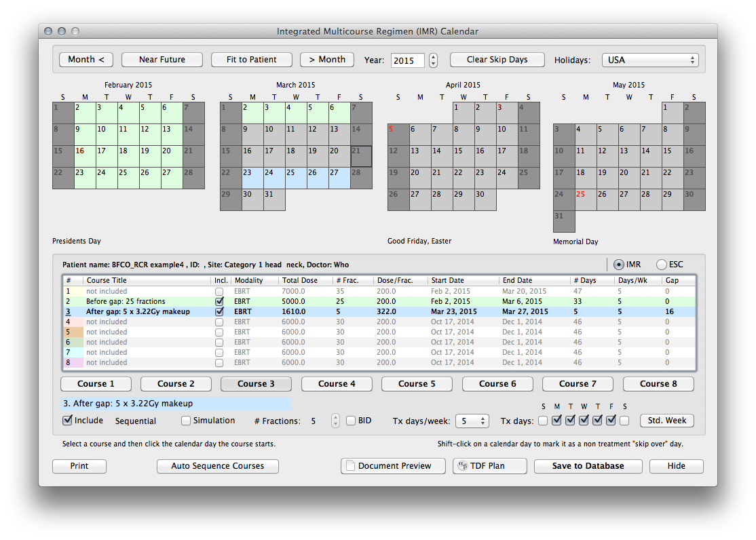Switch to Course 5 tab
Screen dimensions: 756x540
click(x=417, y=384)
